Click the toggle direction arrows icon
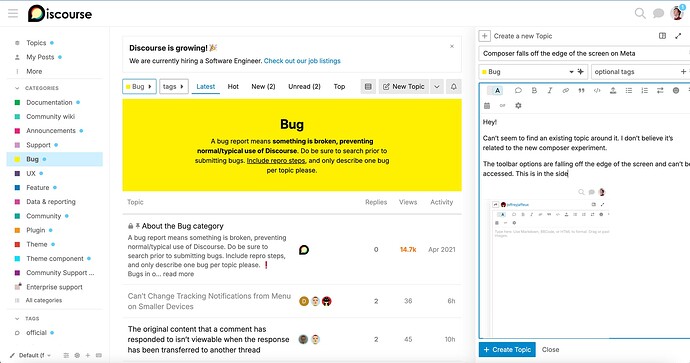Screen dimensions: 690x363 click(x=660, y=91)
